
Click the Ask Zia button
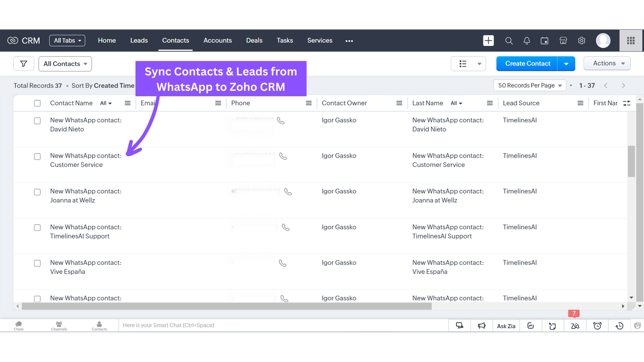(x=506, y=325)
